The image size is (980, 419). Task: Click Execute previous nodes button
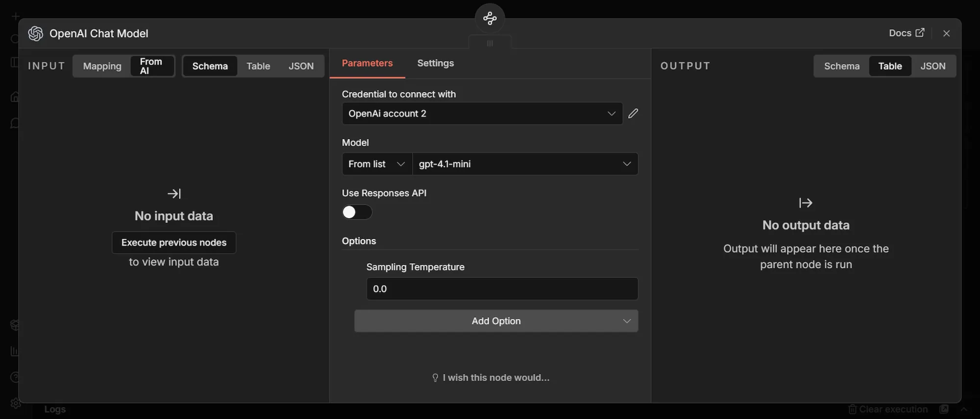pyautogui.click(x=174, y=243)
